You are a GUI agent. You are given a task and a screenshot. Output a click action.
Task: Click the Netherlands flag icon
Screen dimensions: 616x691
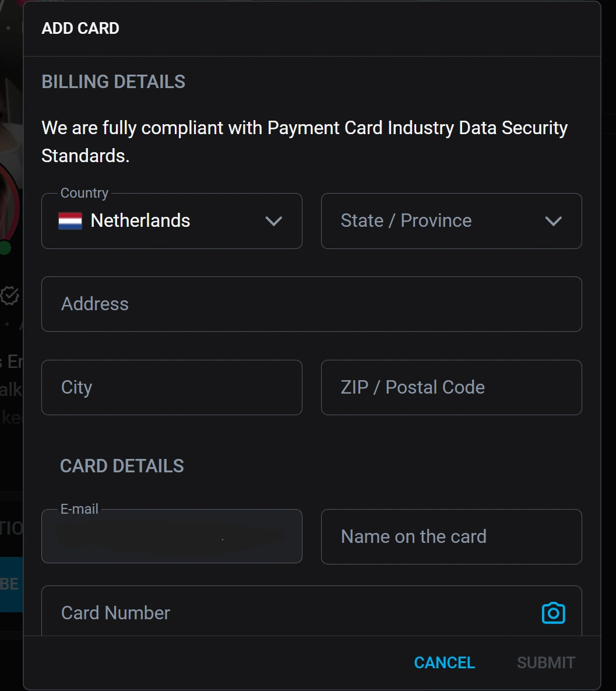point(70,221)
